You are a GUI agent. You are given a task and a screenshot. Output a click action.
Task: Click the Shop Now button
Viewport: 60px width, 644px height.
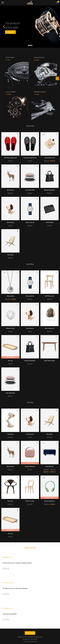pyautogui.click(x=10, y=32)
